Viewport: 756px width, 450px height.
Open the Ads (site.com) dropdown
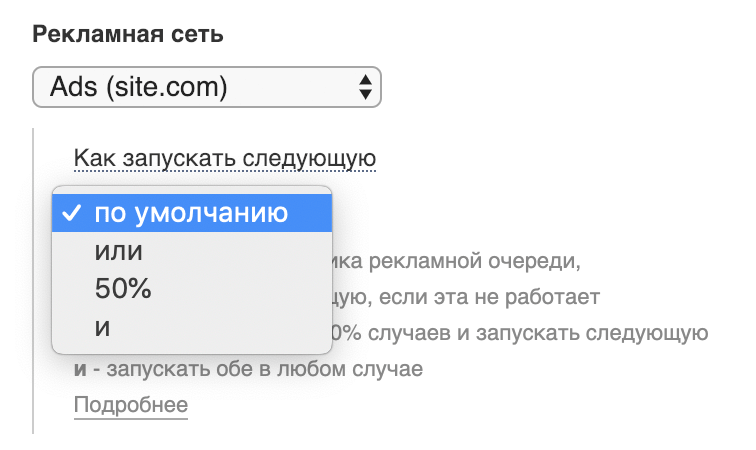point(206,87)
